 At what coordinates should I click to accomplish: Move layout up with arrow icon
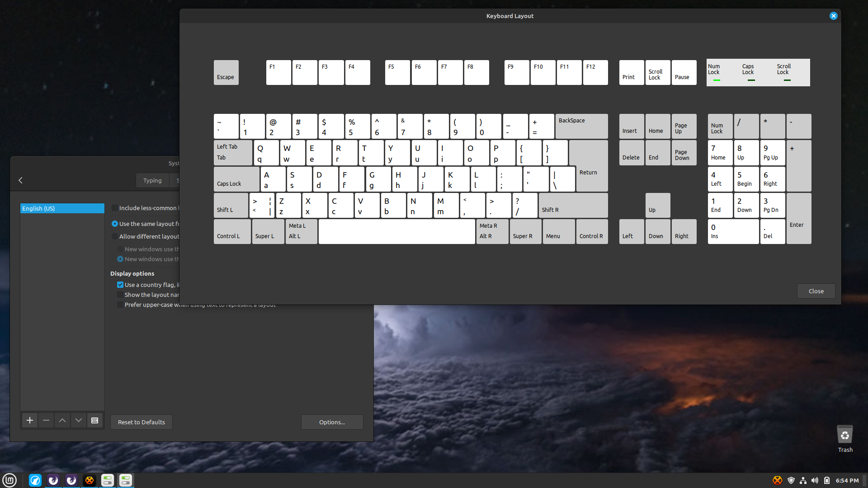62,421
